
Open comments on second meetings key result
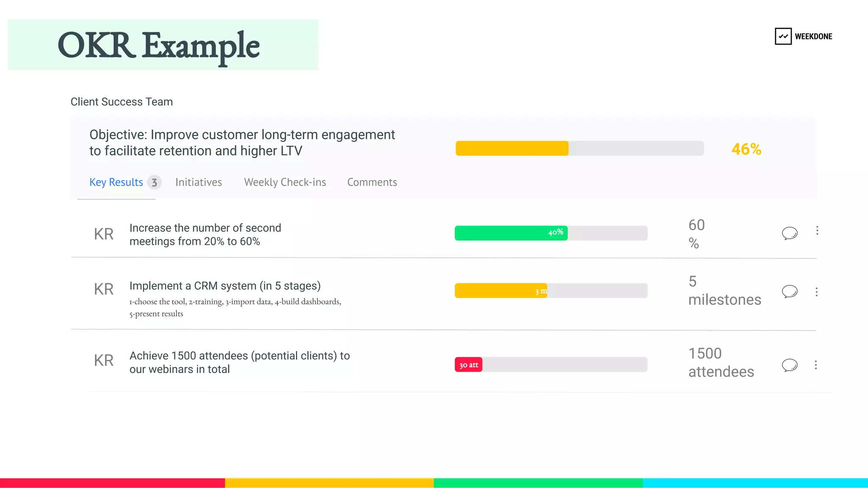(790, 233)
